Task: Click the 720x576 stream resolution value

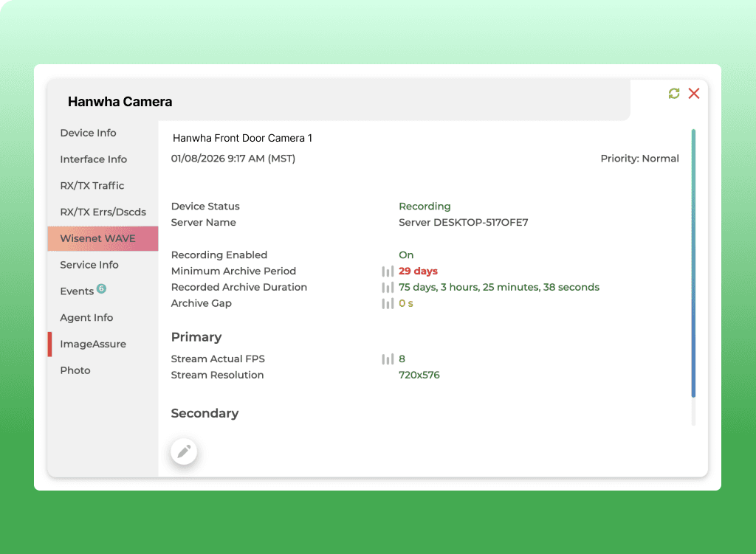Action: (x=419, y=375)
